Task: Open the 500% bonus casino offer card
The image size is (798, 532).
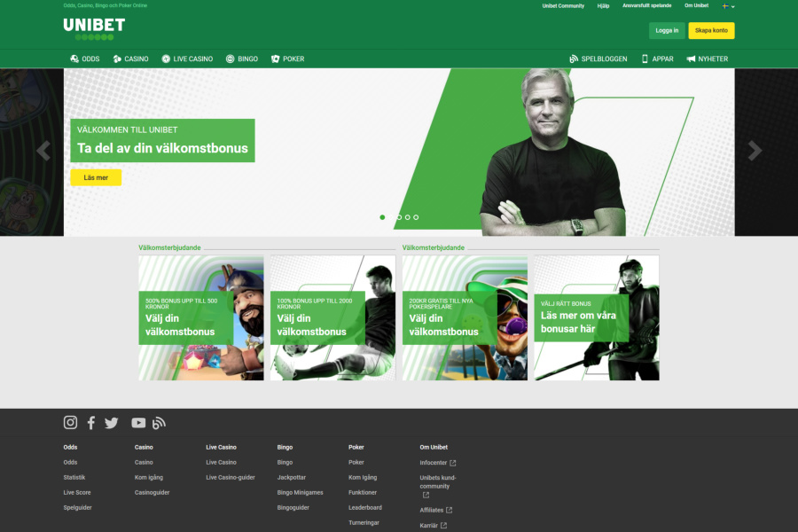Action: (x=201, y=317)
